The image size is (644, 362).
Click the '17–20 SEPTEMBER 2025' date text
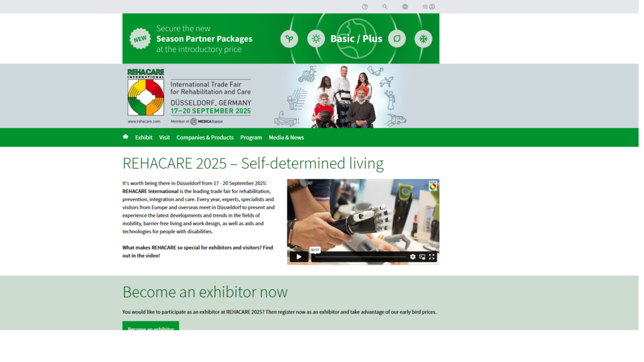point(211,111)
